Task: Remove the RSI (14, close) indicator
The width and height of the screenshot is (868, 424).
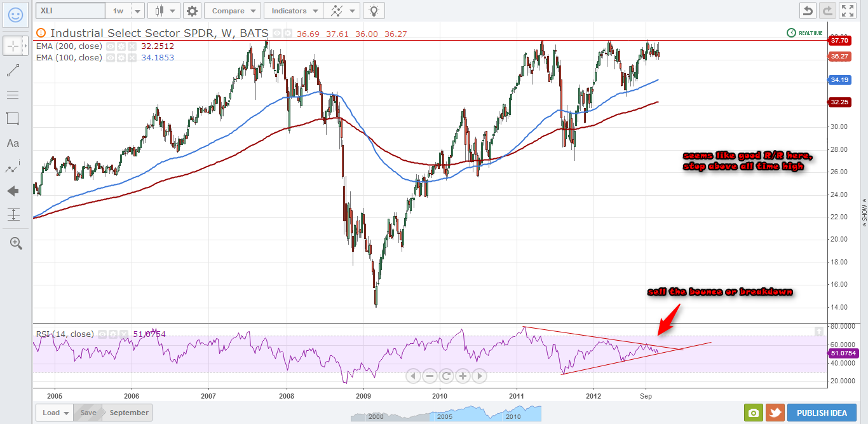Action: pyautogui.click(x=123, y=334)
